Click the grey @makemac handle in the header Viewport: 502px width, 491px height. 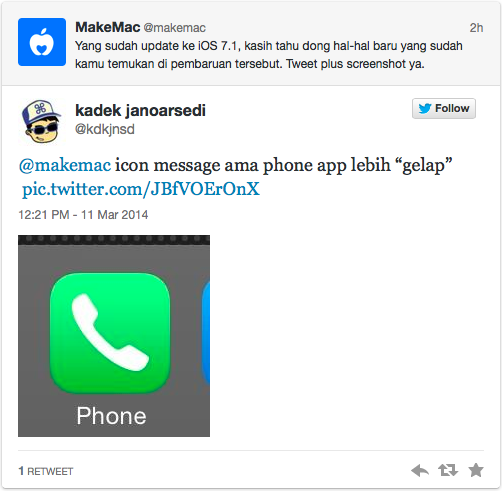[175, 28]
